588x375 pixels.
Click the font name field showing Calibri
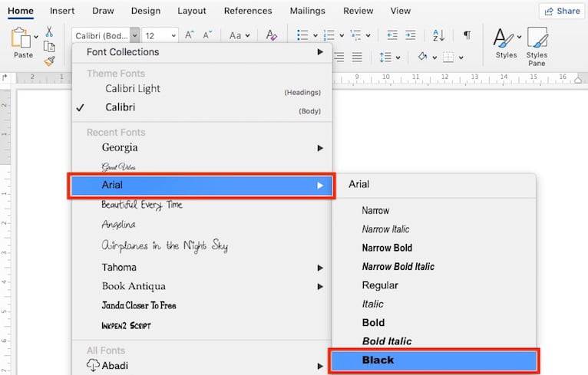[101, 35]
